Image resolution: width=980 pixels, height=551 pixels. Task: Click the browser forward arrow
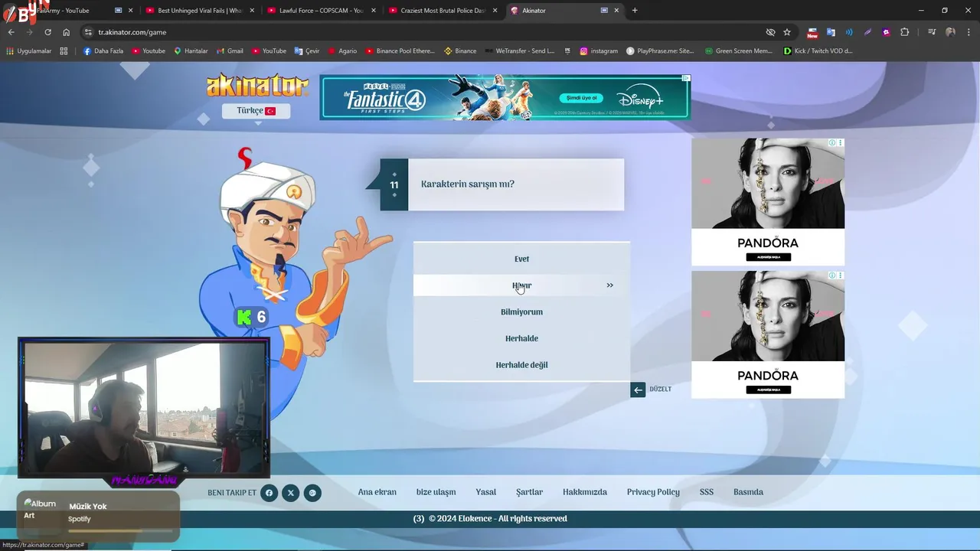point(29,32)
